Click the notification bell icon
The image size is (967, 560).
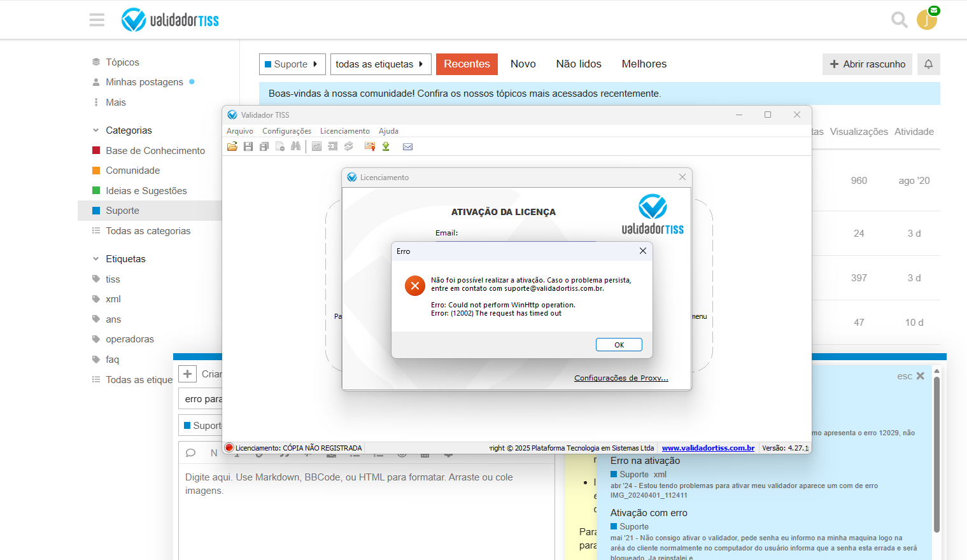(x=928, y=64)
